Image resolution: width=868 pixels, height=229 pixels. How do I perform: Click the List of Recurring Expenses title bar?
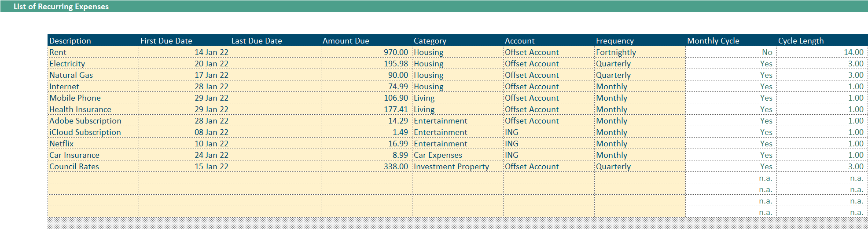pyautogui.click(x=434, y=6)
